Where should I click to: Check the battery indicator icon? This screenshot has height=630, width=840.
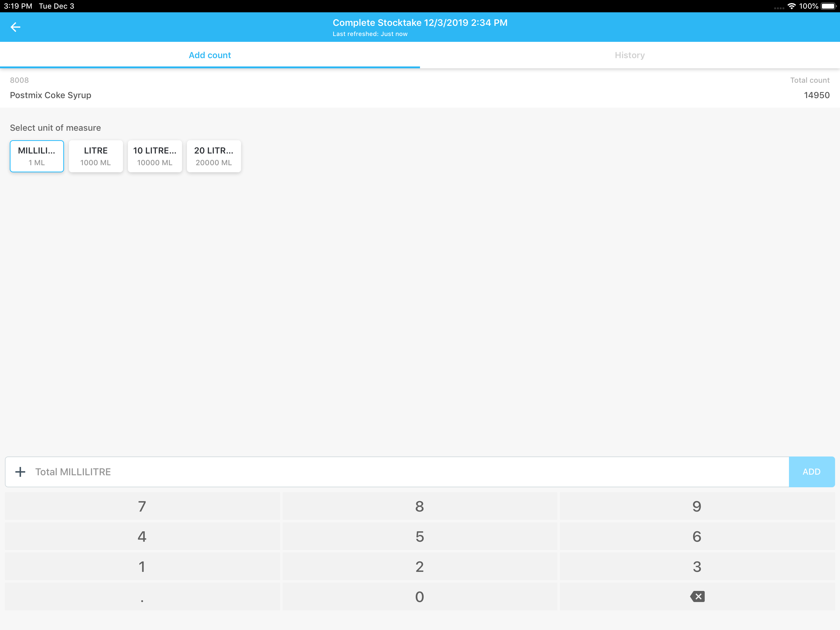(828, 6)
